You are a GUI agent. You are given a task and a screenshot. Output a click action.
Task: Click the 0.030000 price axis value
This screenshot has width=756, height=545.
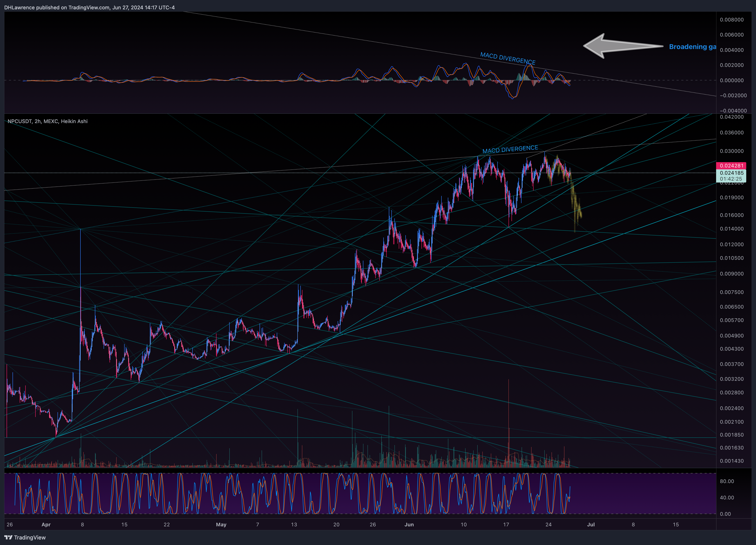[x=732, y=151]
